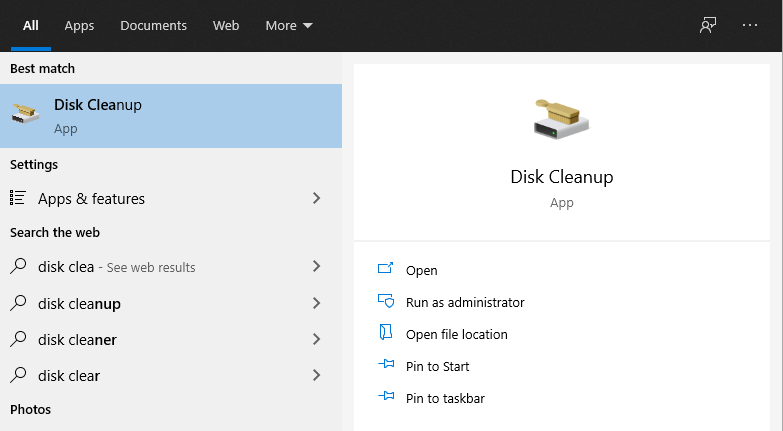This screenshot has width=783, height=431.
Task: Click the Open action icon
Action: click(385, 268)
